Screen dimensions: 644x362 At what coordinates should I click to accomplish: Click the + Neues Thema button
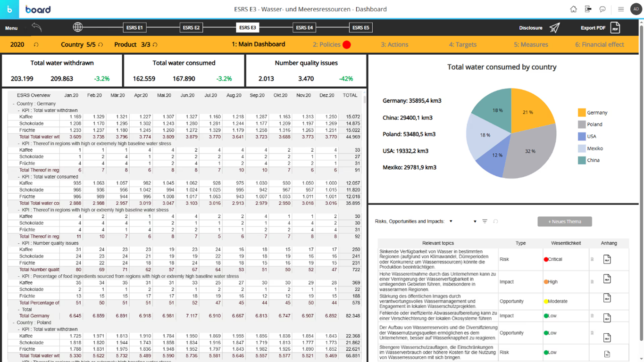click(x=564, y=222)
